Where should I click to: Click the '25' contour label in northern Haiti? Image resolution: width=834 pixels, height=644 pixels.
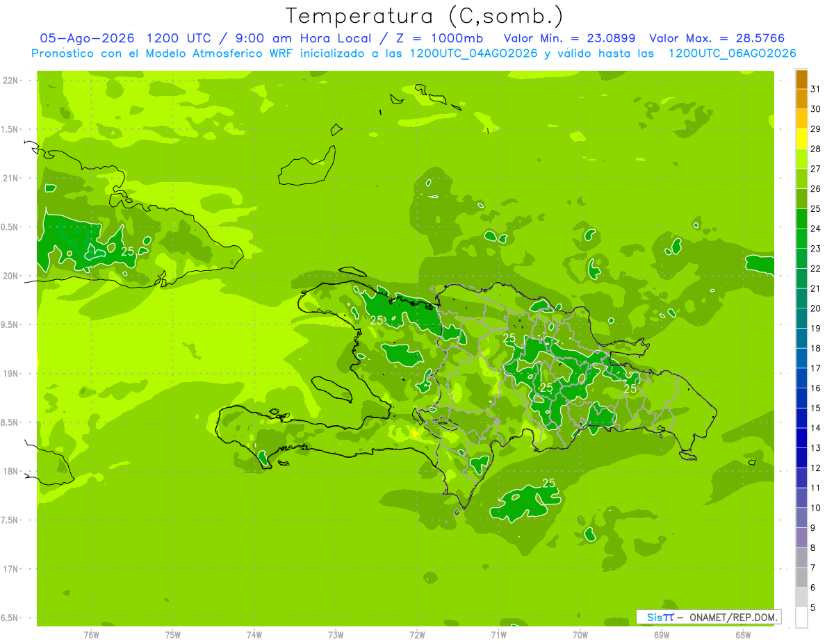(377, 320)
